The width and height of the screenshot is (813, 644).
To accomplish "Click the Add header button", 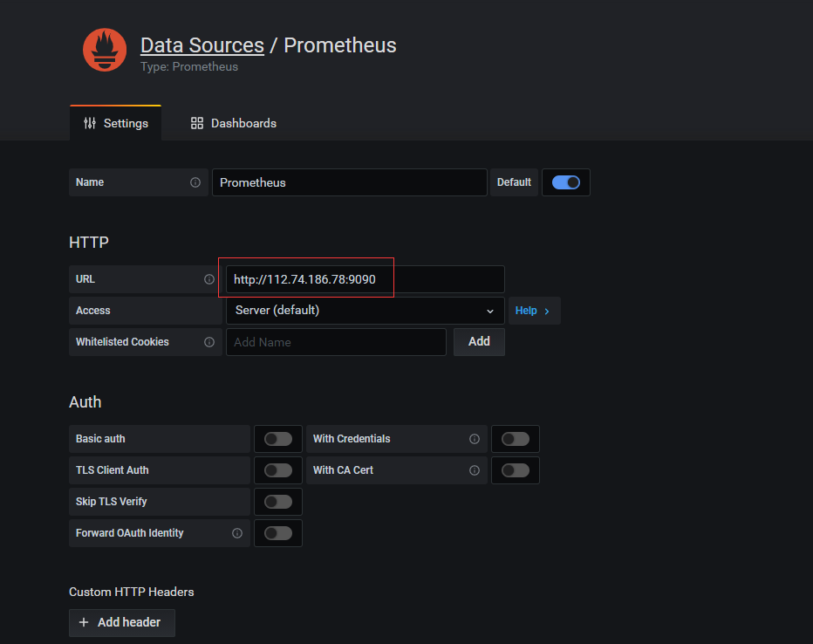I will pos(122,622).
